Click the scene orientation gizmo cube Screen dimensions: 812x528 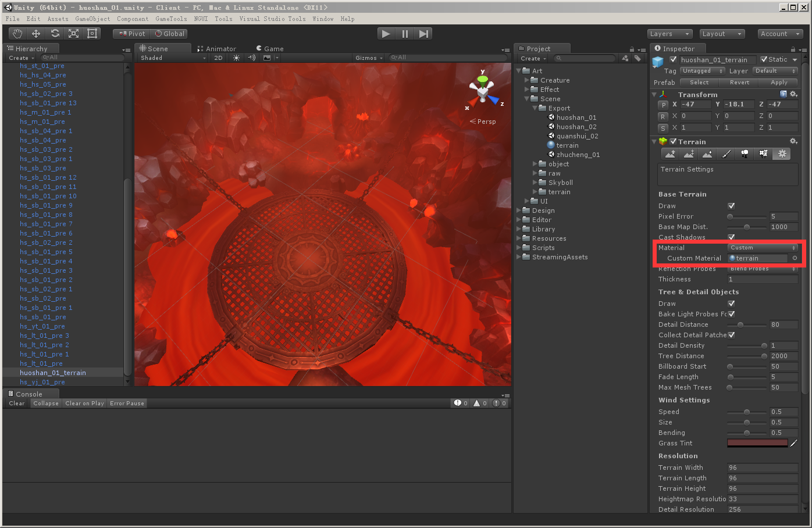coord(483,91)
